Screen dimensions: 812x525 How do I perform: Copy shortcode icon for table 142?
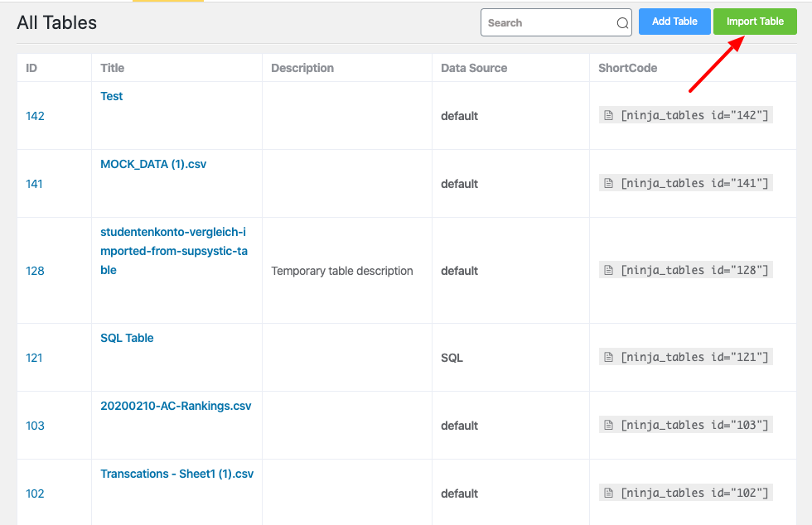tap(608, 116)
